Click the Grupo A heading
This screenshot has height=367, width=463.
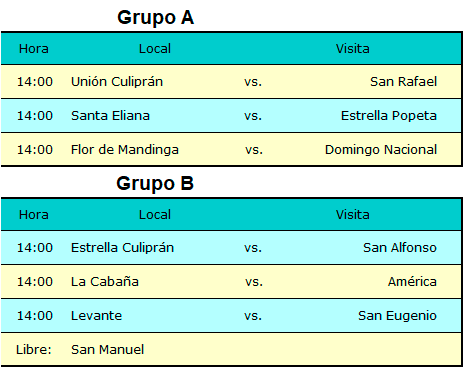tap(155, 18)
